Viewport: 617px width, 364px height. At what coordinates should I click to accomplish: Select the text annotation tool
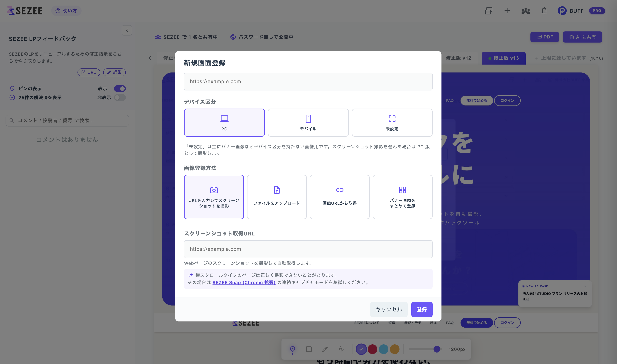click(x=341, y=349)
